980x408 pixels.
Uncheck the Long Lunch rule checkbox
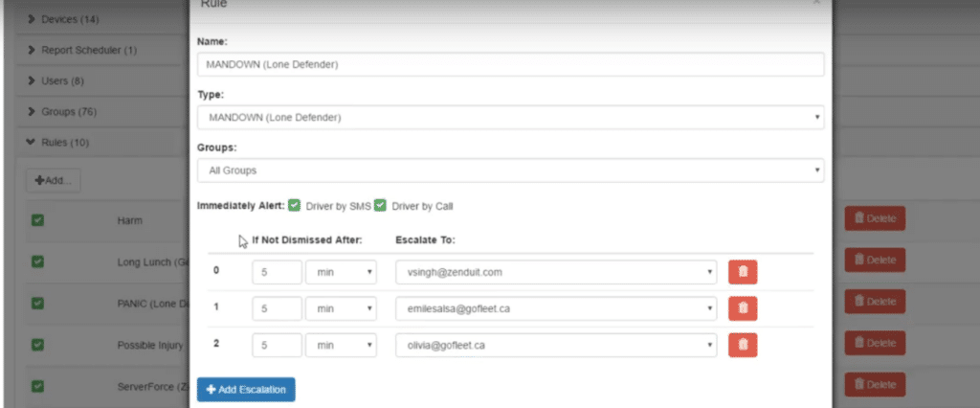[x=37, y=261]
